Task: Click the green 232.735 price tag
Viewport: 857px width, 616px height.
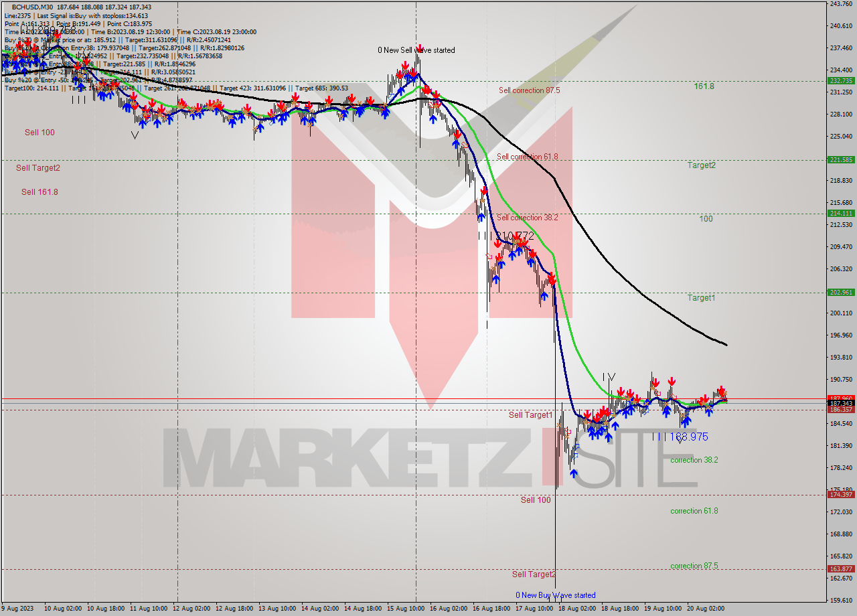Action: pos(842,80)
